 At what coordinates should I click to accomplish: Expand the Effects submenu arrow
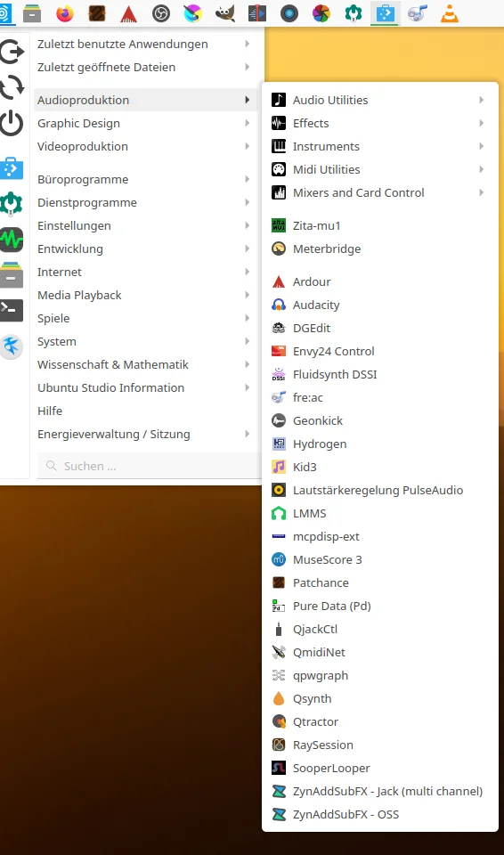482,123
